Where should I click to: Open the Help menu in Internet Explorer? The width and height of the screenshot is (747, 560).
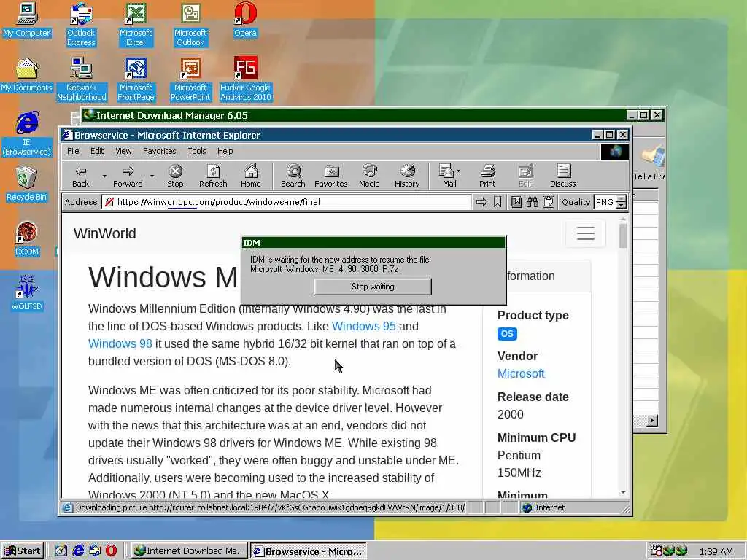click(225, 151)
